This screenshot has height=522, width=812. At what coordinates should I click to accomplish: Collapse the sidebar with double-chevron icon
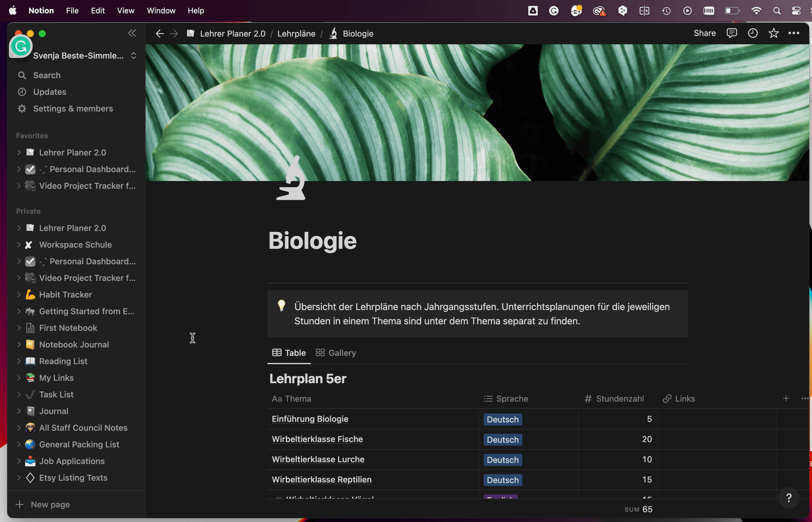(x=132, y=34)
